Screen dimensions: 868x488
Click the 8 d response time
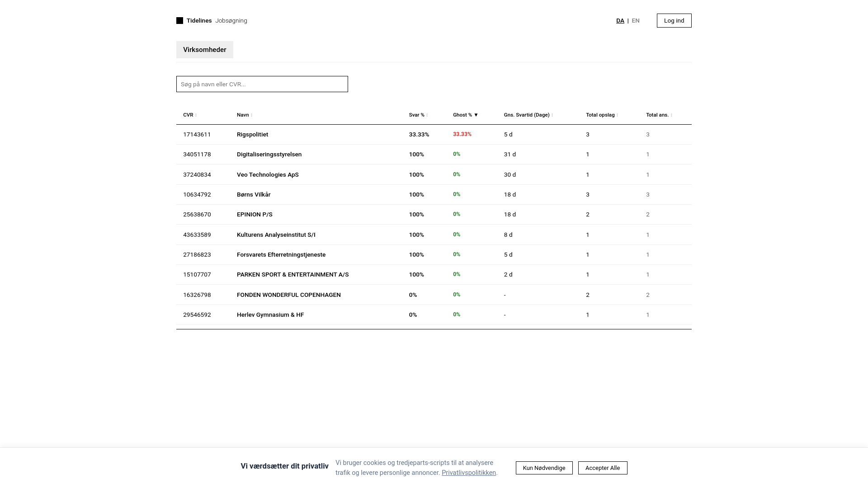pos(508,235)
